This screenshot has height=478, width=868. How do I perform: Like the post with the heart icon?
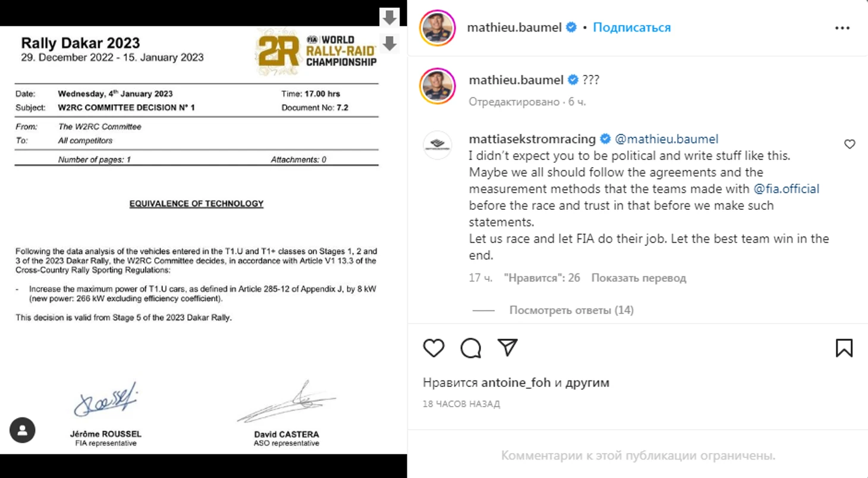coord(434,348)
